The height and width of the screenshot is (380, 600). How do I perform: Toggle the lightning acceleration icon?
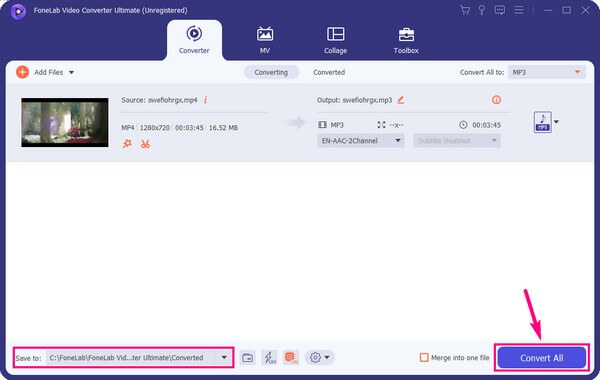(269, 358)
